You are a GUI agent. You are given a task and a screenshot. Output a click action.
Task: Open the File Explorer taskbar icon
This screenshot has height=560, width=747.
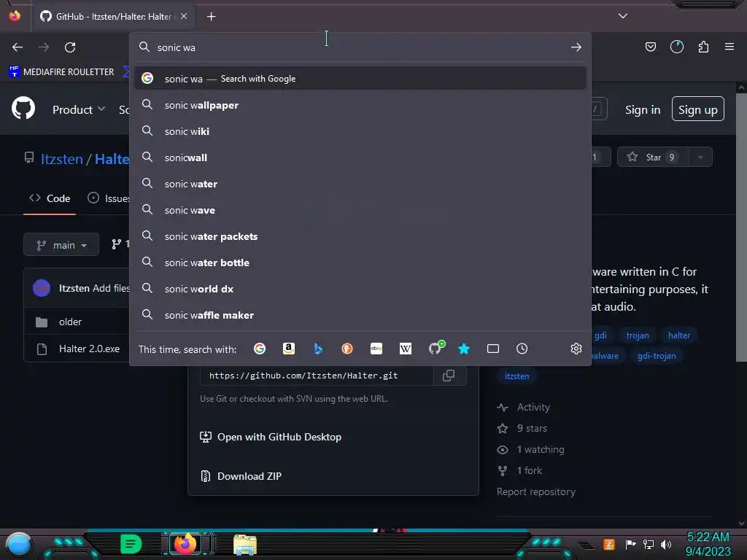[245, 544]
